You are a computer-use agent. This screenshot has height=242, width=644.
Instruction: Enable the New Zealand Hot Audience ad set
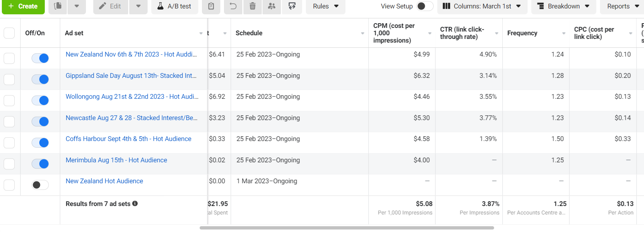click(x=40, y=185)
